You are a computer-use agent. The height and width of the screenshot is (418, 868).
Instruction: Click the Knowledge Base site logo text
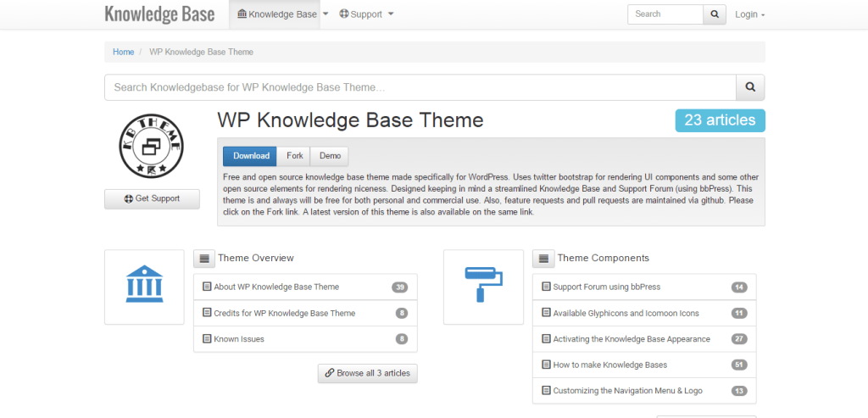point(159,14)
